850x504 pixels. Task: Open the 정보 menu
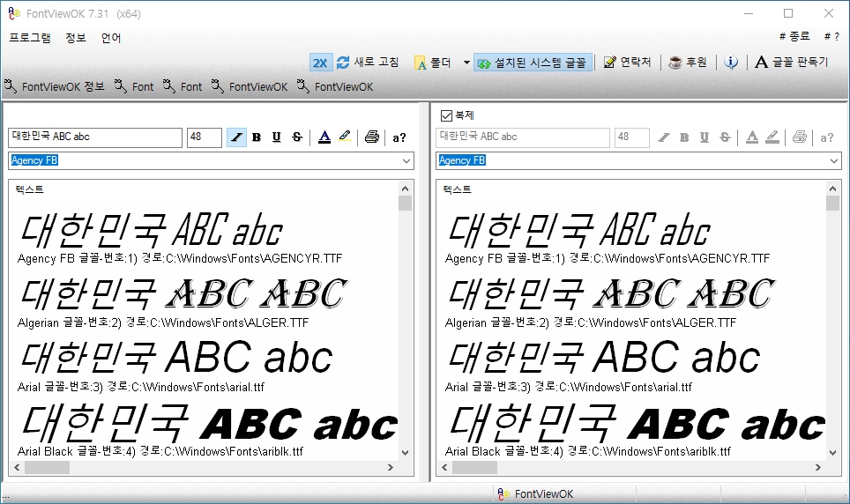click(x=76, y=37)
